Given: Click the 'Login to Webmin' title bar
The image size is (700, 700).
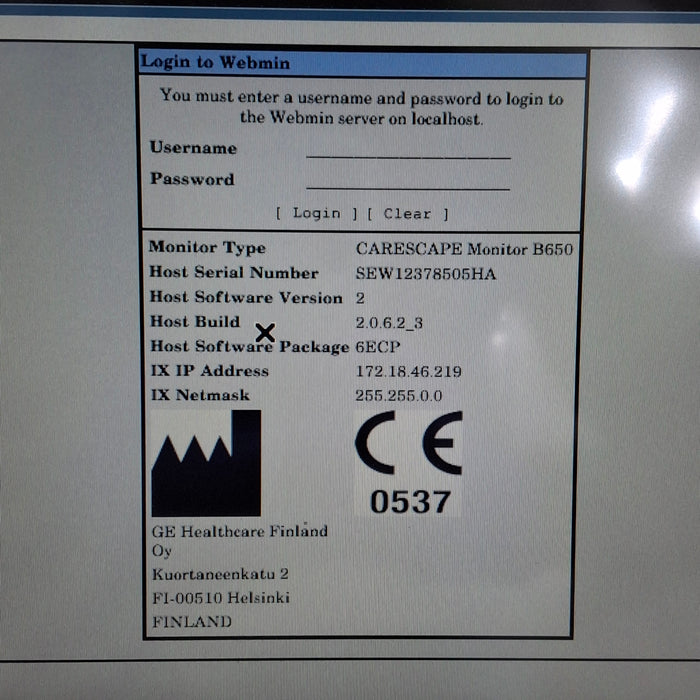Looking at the screenshot, I should point(362,64).
